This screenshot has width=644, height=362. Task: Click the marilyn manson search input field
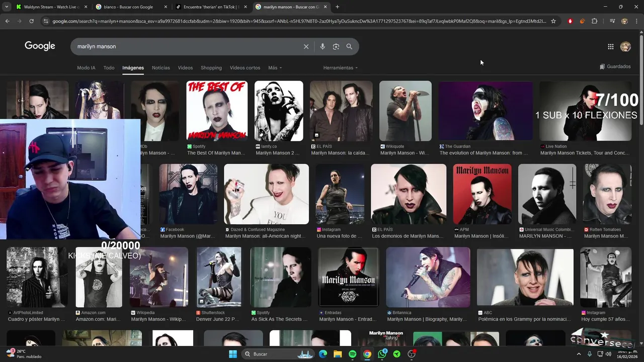186,46
